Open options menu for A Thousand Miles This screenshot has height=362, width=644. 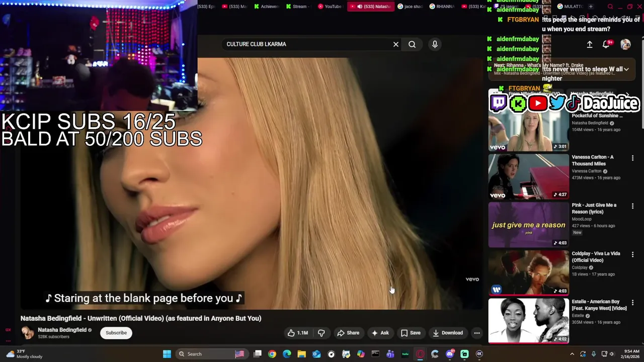632,158
